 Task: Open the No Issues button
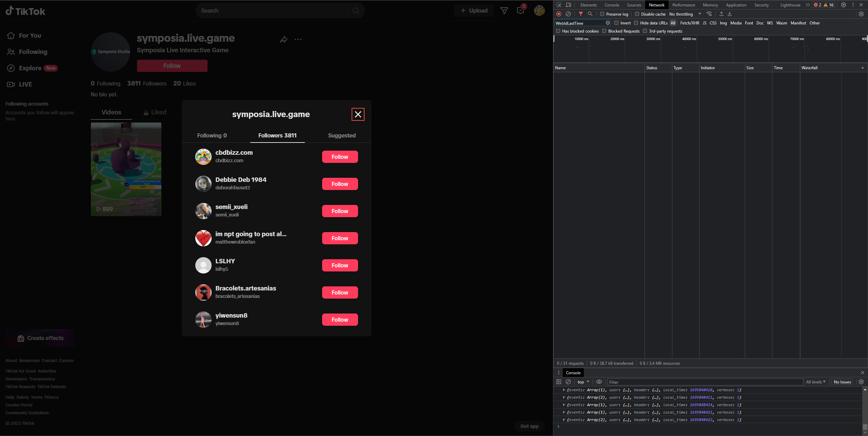tap(842, 382)
